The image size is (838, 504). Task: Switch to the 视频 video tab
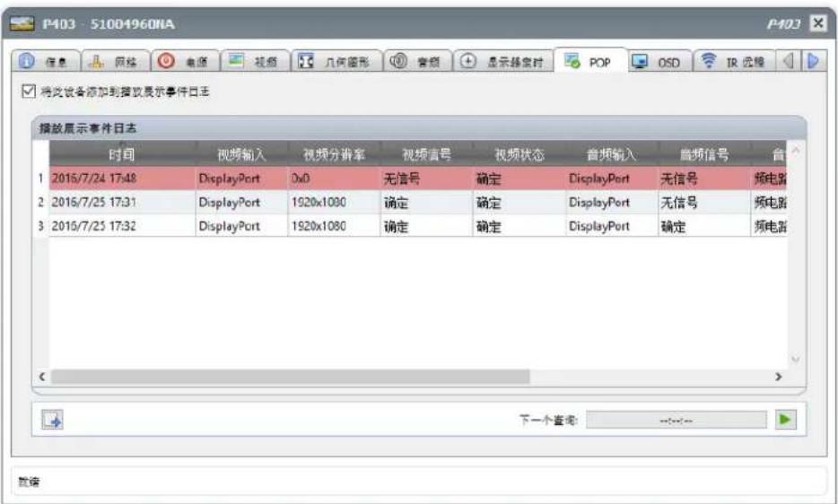coord(255,62)
